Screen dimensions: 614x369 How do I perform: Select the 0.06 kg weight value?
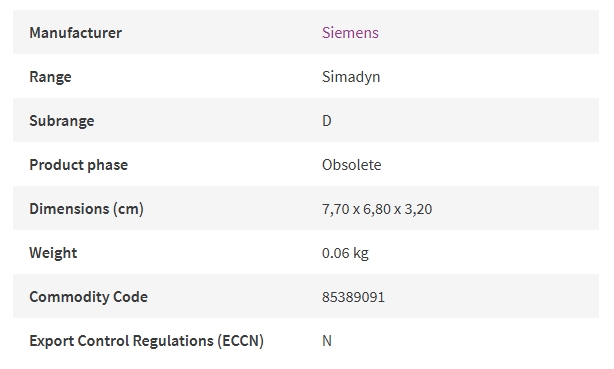click(345, 253)
